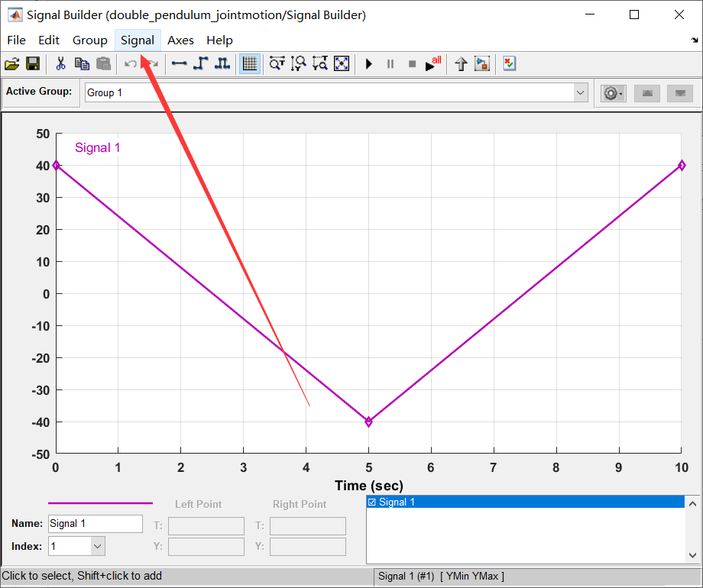
Task: Maximize the Signal Builder window
Action: 634,15
